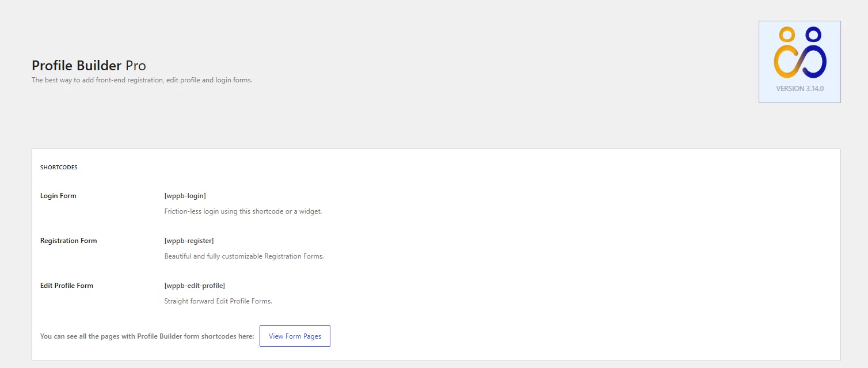Click the View Form Pages button
Viewport: 868px width, 368px height.
coord(295,336)
